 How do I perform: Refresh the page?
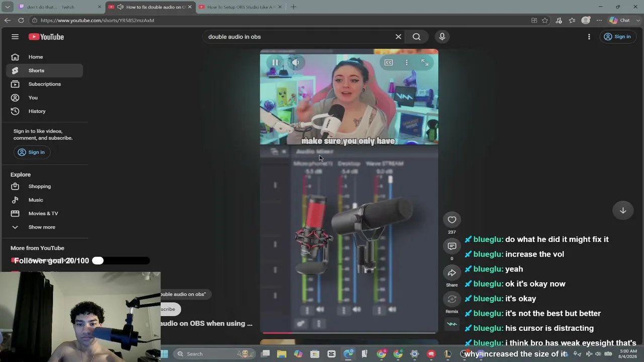pos(21,21)
